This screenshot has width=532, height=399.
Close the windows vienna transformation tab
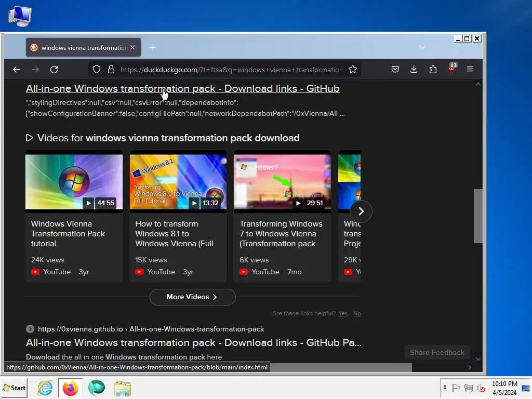(132, 47)
